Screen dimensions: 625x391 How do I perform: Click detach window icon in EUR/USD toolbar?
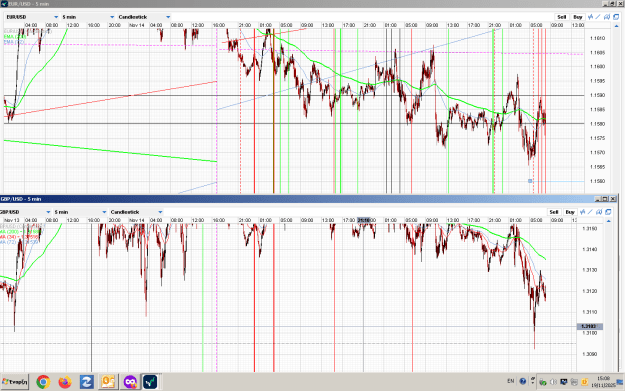click(615, 17)
